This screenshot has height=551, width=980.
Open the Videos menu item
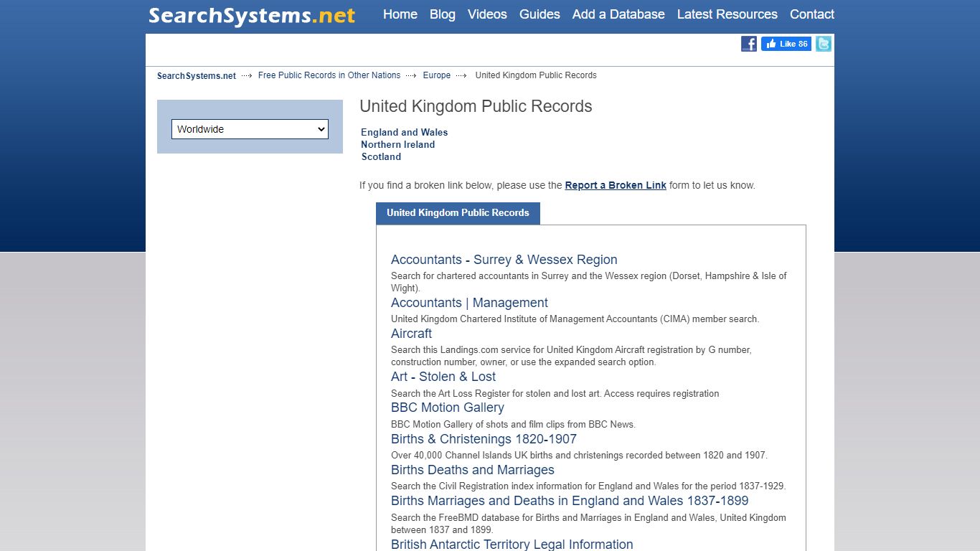pyautogui.click(x=487, y=14)
